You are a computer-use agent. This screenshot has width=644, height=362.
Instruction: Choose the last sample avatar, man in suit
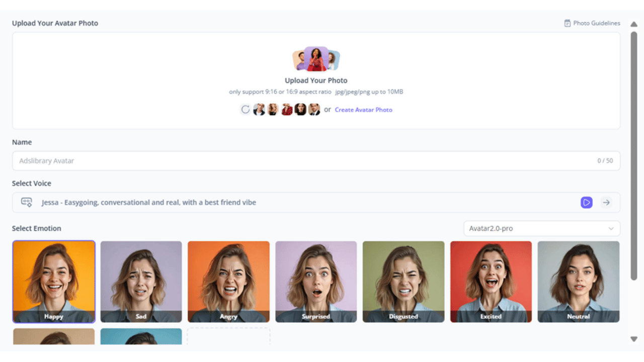pos(314,110)
